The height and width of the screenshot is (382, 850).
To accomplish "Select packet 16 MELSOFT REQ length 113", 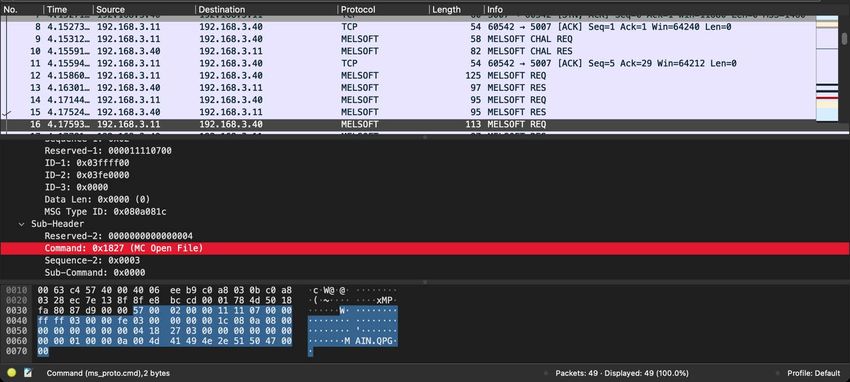I will click(408, 124).
